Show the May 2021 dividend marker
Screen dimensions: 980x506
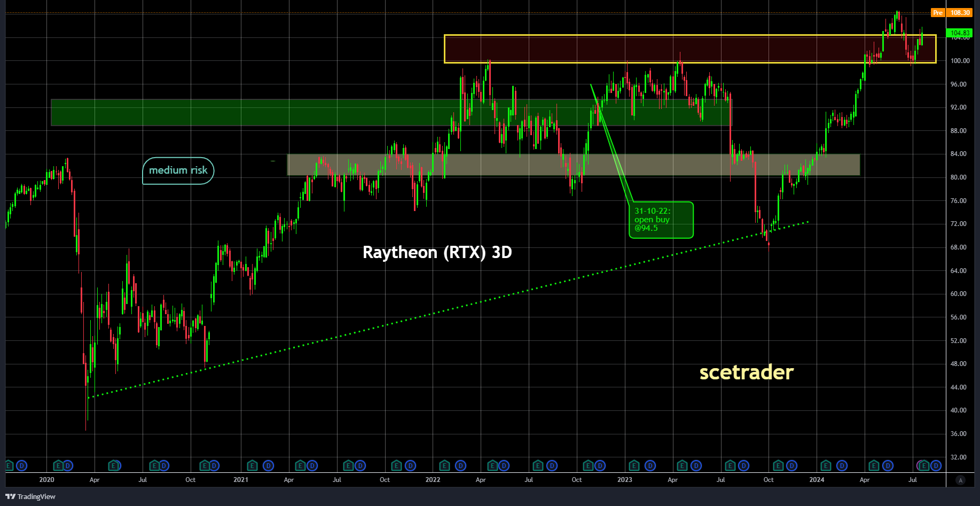point(312,466)
